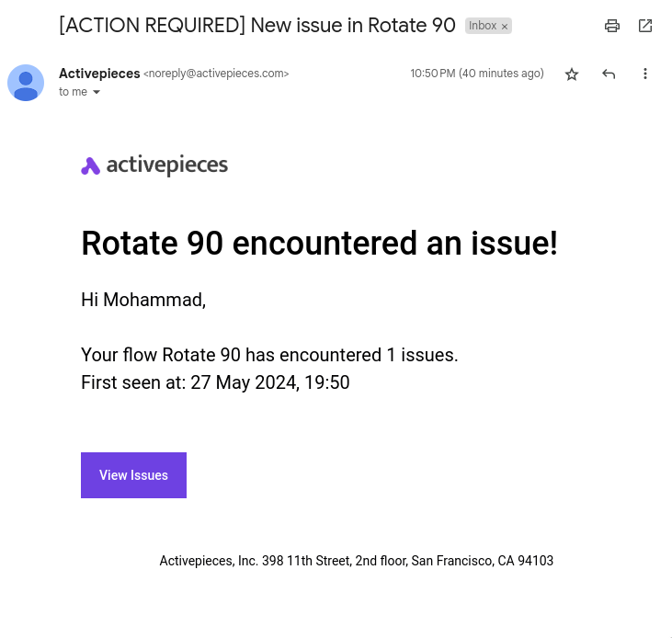Image resolution: width=672 pixels, height=638 pixels.
Task: Click the purple View Issues button
Action: point(133,475)
